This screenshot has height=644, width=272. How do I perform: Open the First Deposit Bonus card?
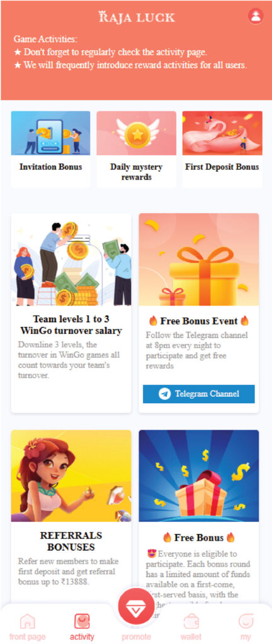point(222,149)
